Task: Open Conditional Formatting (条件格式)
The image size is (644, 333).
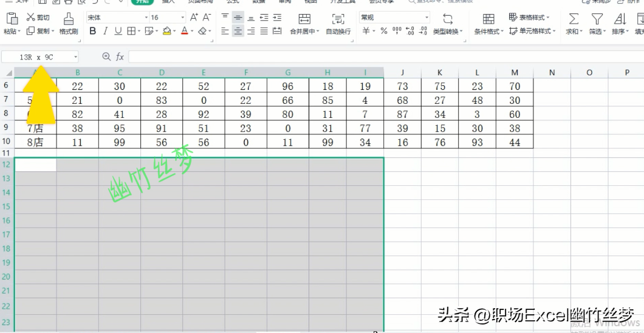Action: pos(488,24)
